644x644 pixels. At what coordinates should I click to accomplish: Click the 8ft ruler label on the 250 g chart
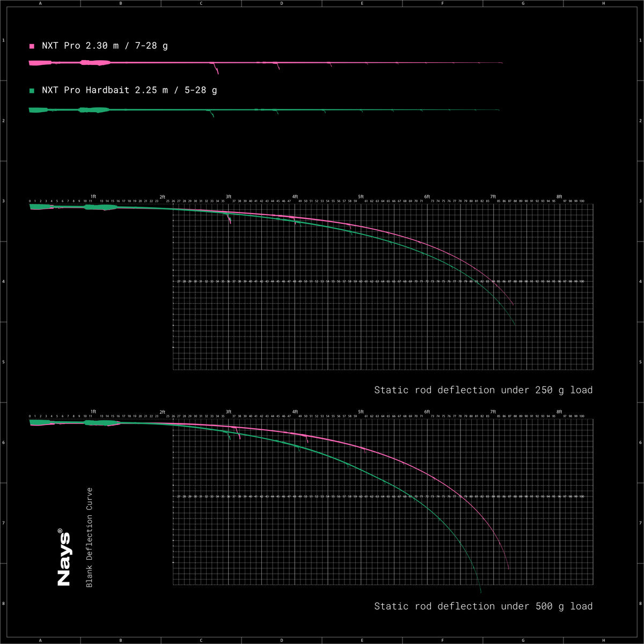559,197
